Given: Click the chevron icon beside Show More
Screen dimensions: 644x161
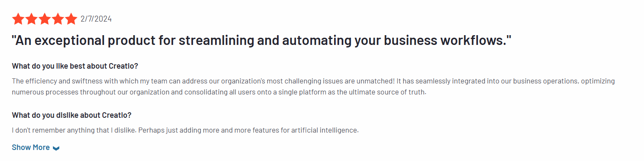Looking at the screenshot, I should [56, 148].
